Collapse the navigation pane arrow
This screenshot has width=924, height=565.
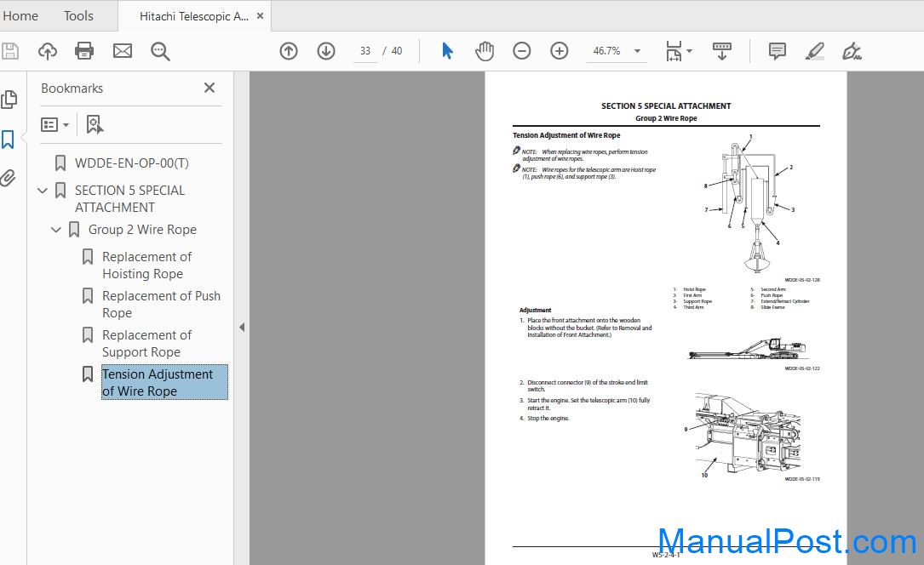pyautogui.click(x=242, y=328)
